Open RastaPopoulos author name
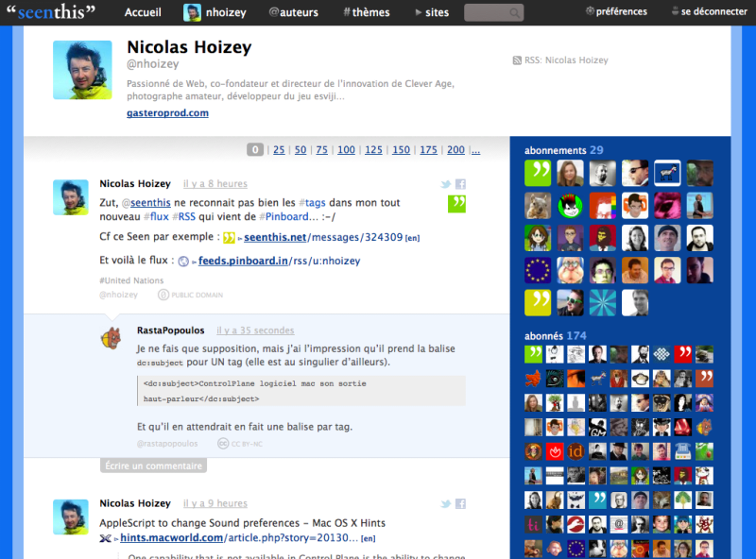 tap(171, 330)
